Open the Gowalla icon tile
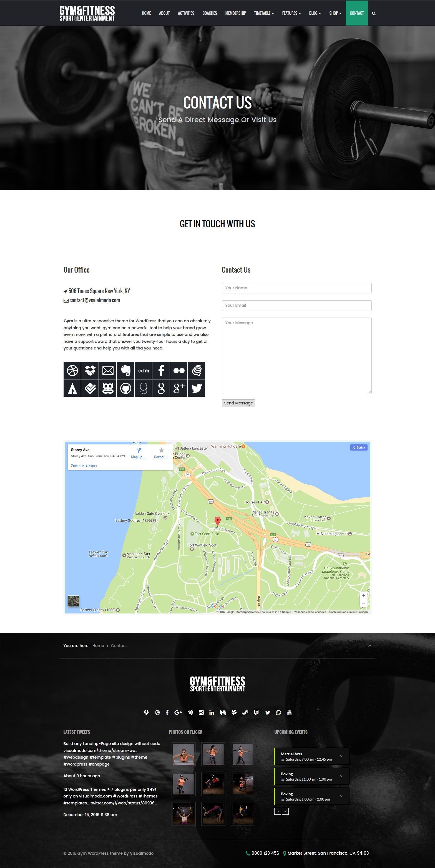435x868 pixels. point(108,388)
